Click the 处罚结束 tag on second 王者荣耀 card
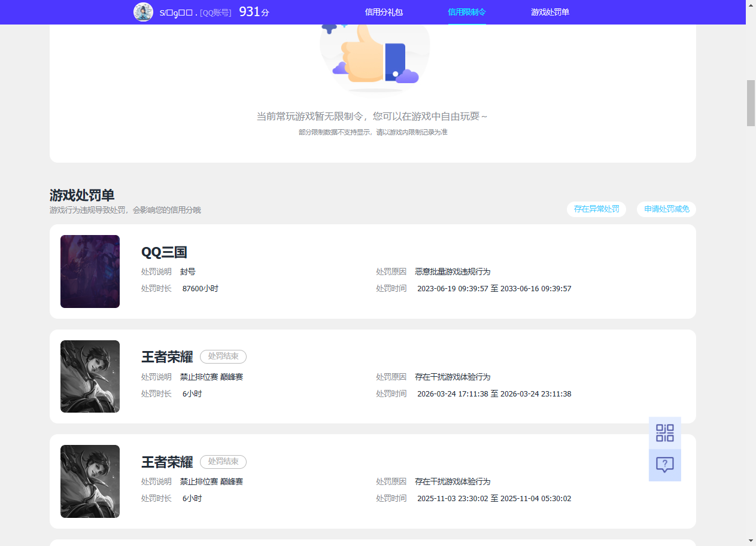This screenshot has height=546, width=756. pyautogui.click(x=223, y=462)
